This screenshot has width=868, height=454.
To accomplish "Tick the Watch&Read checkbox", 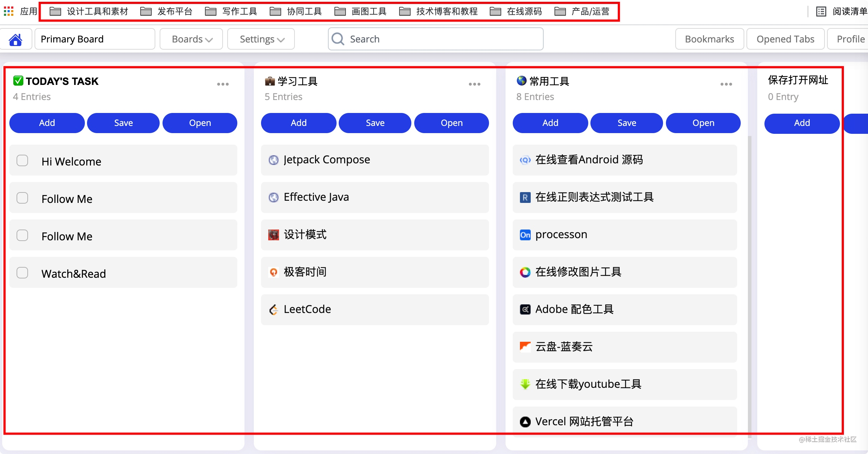I will tap(22, 273).
